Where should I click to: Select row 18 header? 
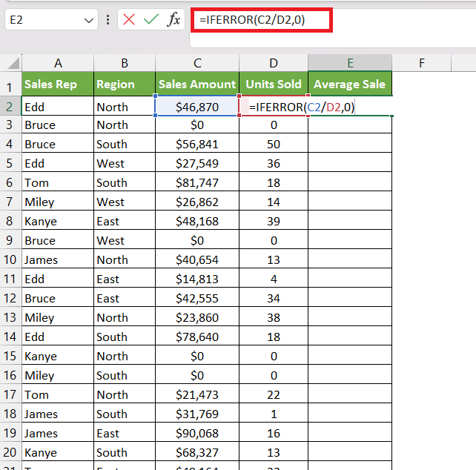pyautogui.click(x=10, y=414)
